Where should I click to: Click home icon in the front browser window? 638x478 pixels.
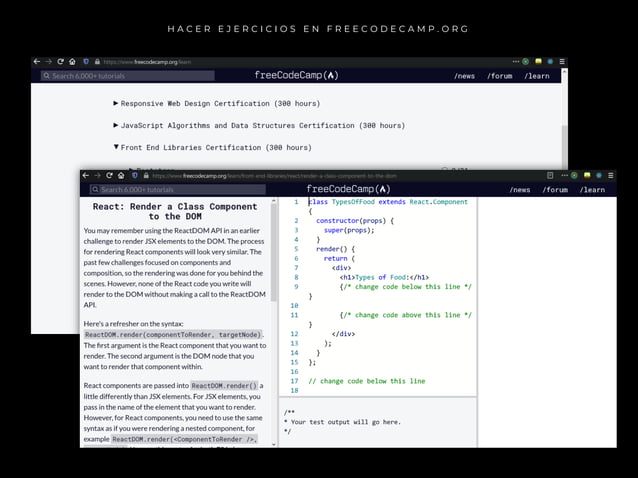point(121,175)
